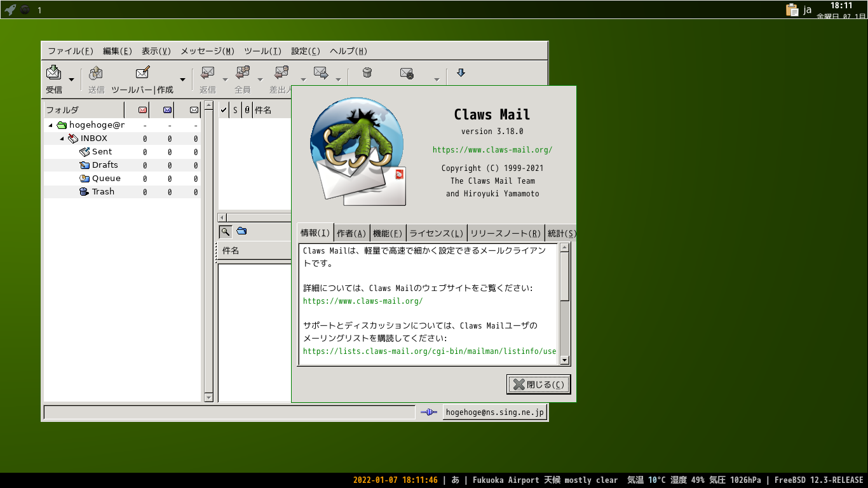Toggle the quick search magnifier button
The width and height of the screenshot is (868, 488).
coord(225,231)
